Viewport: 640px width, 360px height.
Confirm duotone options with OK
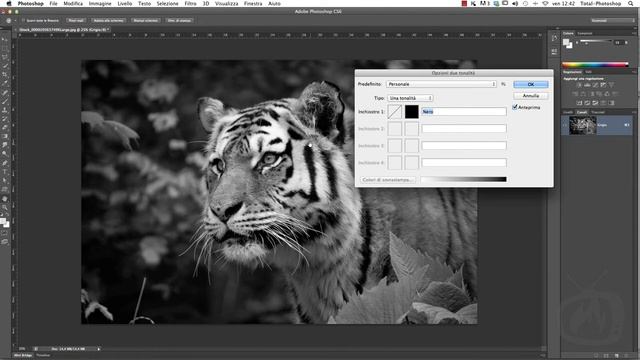tap(531, 84)
